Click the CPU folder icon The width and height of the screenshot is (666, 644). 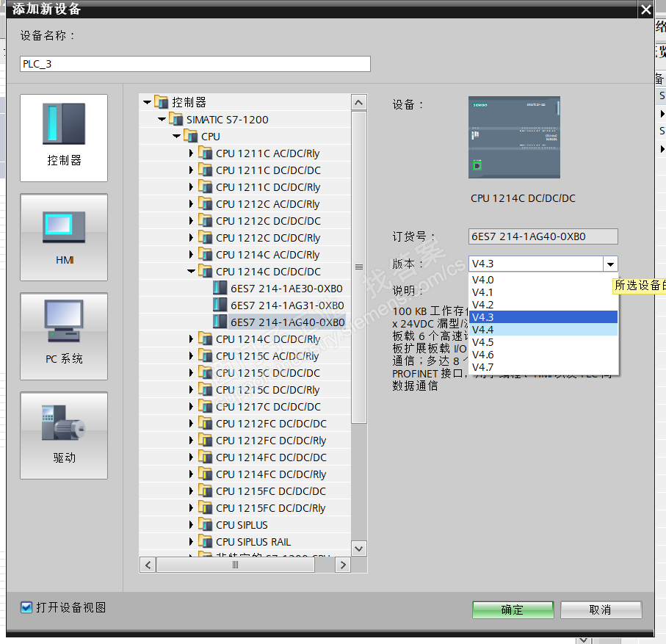(190, 136)
